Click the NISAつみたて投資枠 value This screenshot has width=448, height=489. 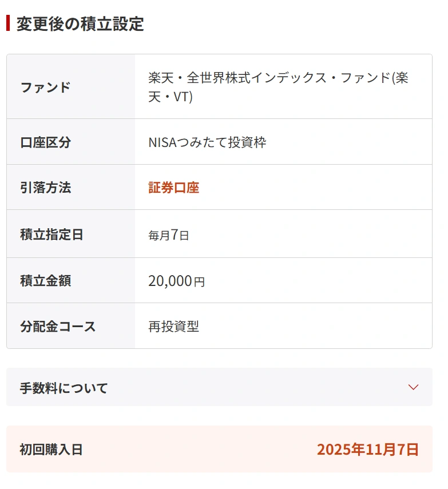(x=207, y=142)
